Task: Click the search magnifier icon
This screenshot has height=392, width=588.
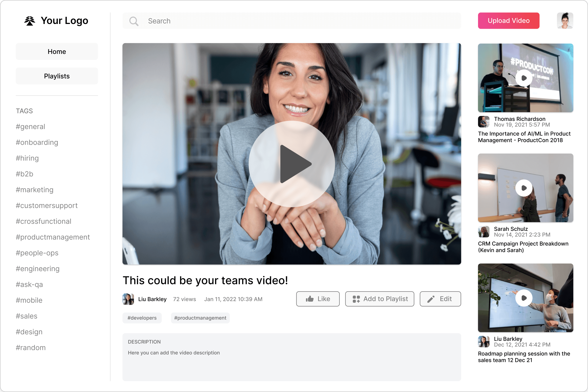Action: (x=134, y=21)
